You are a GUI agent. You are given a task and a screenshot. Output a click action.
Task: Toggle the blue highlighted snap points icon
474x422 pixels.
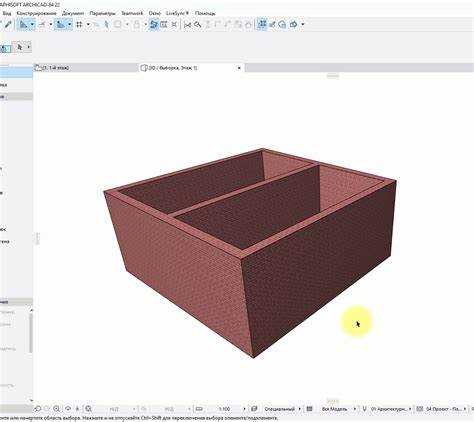[60, 24]
